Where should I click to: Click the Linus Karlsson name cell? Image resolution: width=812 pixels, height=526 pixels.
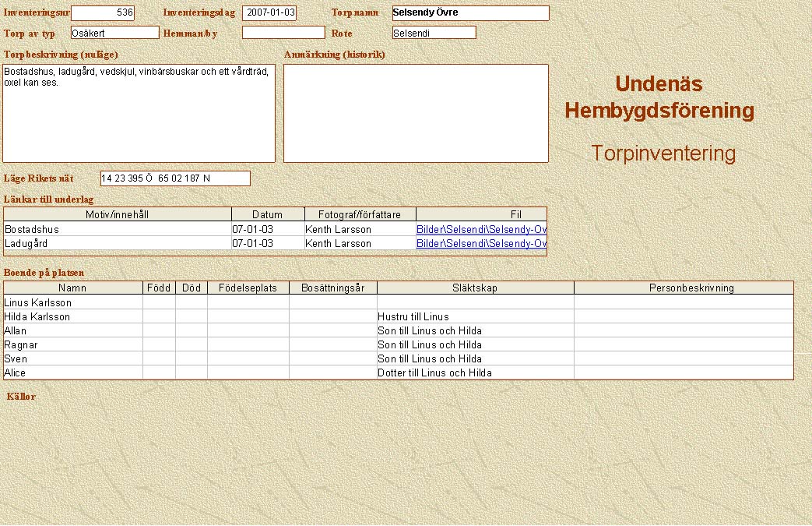coord(72,302)
